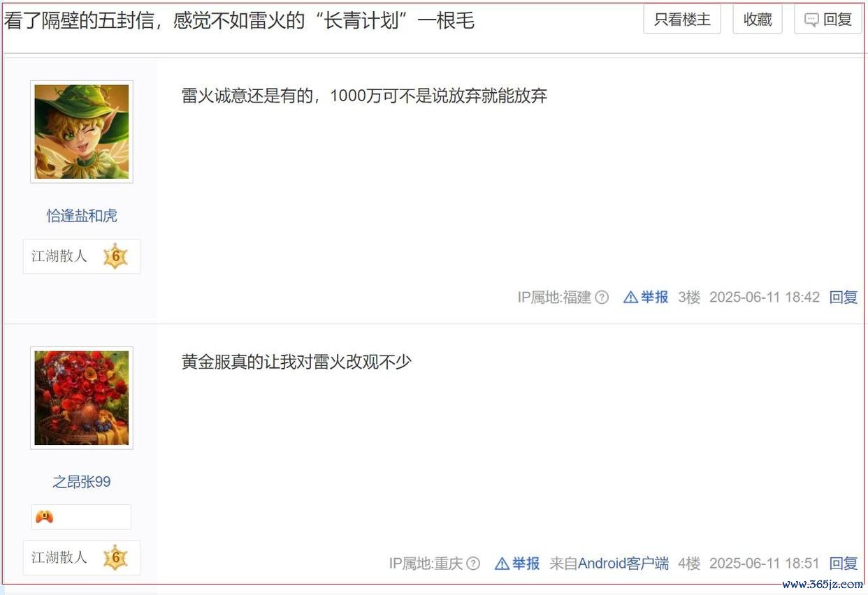Click the orange game controller badge icon
Viewport: 868px width, 595px height.
[44, 517]
